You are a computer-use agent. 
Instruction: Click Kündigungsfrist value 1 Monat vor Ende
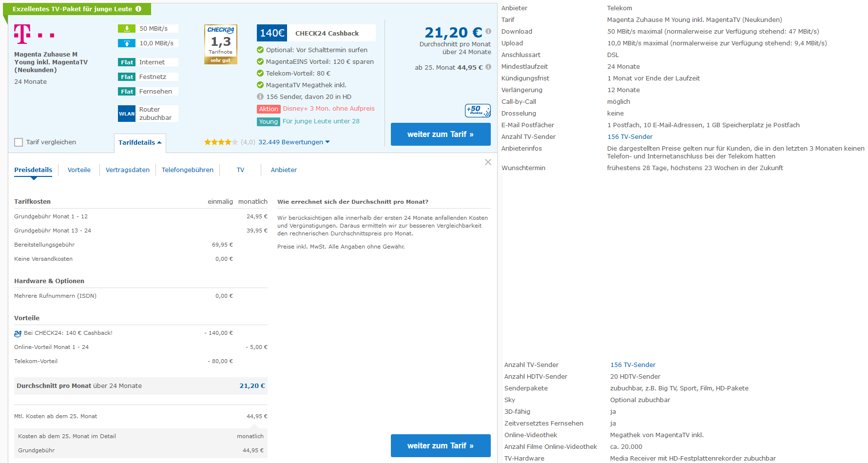point(654,78)
